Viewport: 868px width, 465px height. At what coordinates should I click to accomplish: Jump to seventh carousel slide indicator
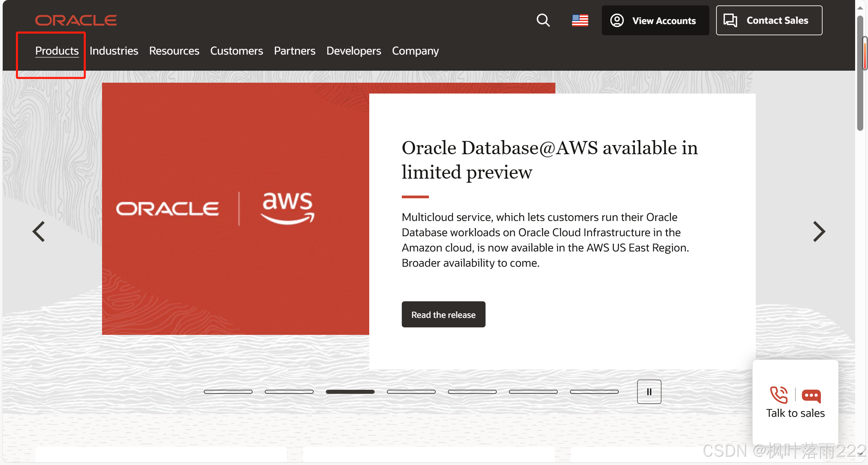[594, 392]
